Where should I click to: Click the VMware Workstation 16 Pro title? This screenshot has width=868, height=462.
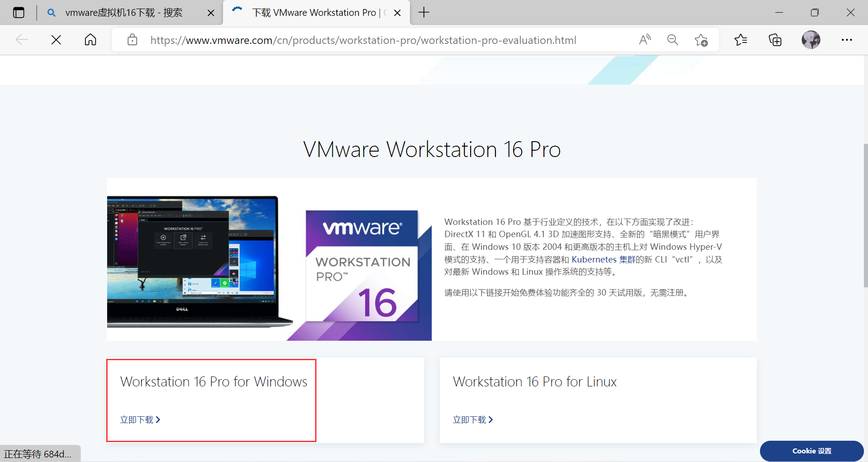pyautogui.click(x=432, y=149)
